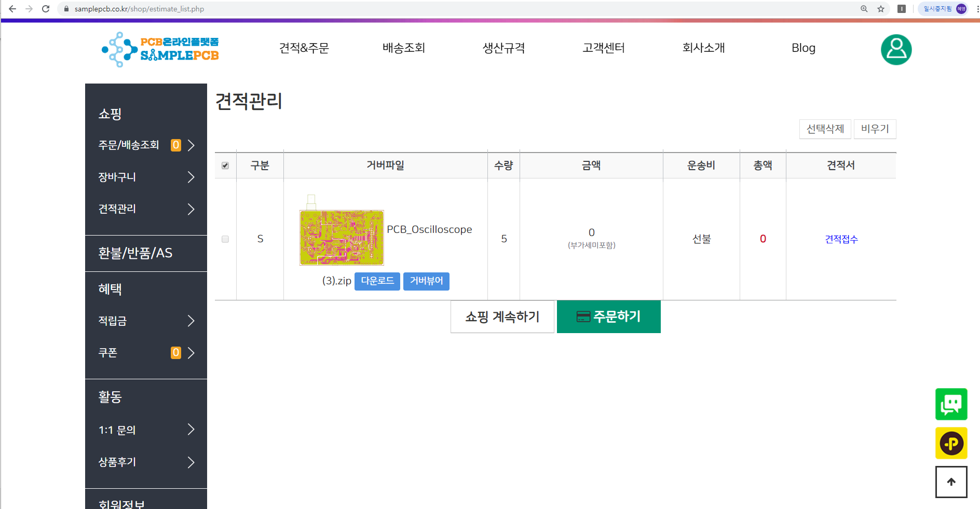Click the green 주문하기 button
The height and width of the screenshot is (509, 980).
point(609,317)
